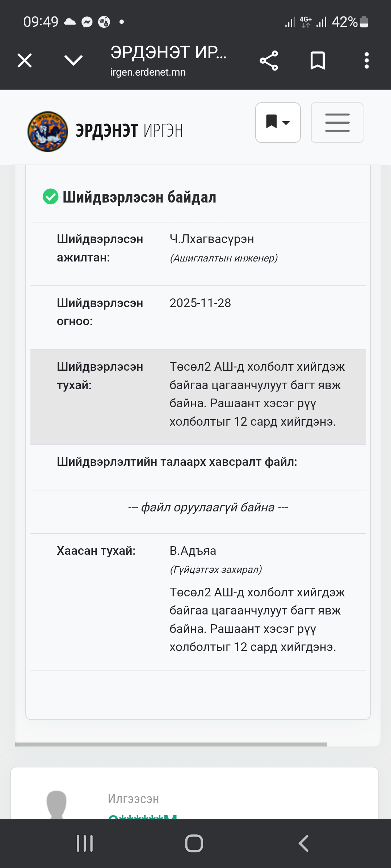The height and width of the screenshot is (868, 391).
Task: Click the Erdenet Irgen round logo
Action: (48, 131)
